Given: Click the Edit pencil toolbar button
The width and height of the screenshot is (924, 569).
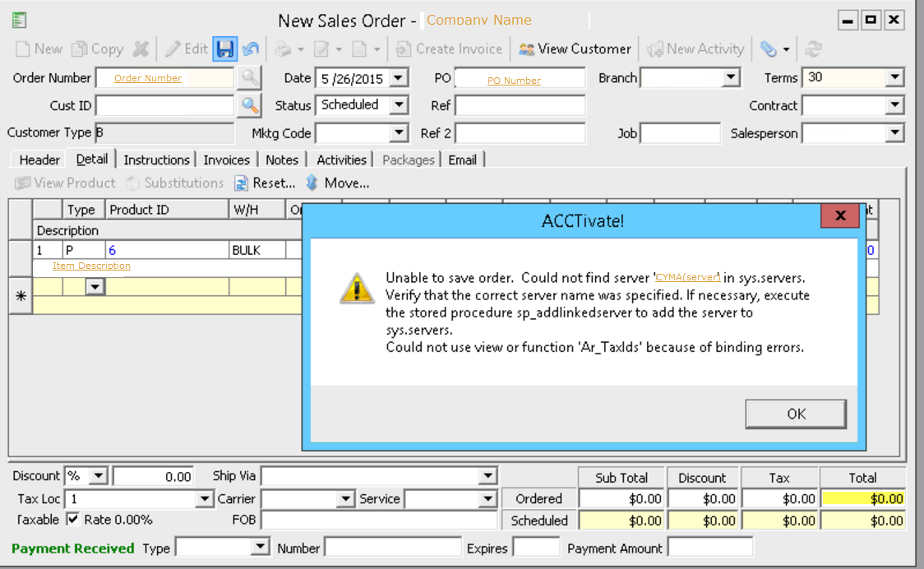Looking at the screenshot, I should [187, 49].
